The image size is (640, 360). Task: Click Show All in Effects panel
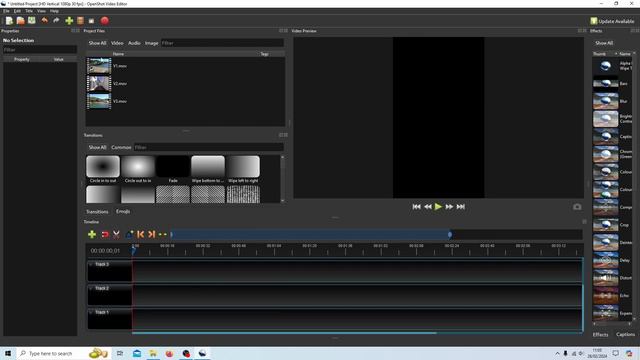click(x=604, y=43)
